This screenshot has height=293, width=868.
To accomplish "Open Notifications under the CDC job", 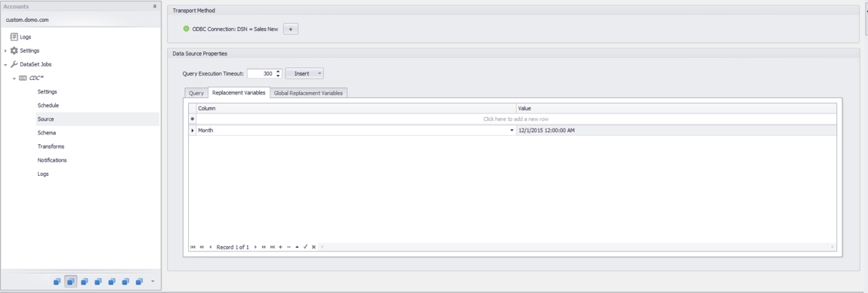I will click(52, 160).
